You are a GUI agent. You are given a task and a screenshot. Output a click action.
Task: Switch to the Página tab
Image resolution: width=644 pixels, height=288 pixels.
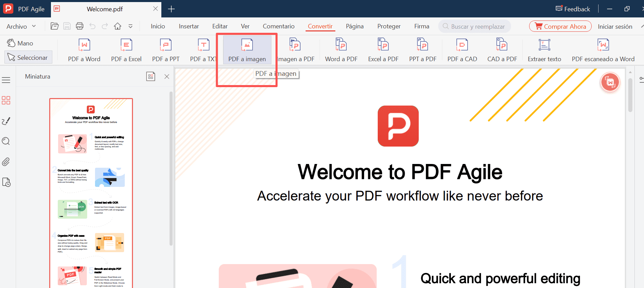[355, 26]
